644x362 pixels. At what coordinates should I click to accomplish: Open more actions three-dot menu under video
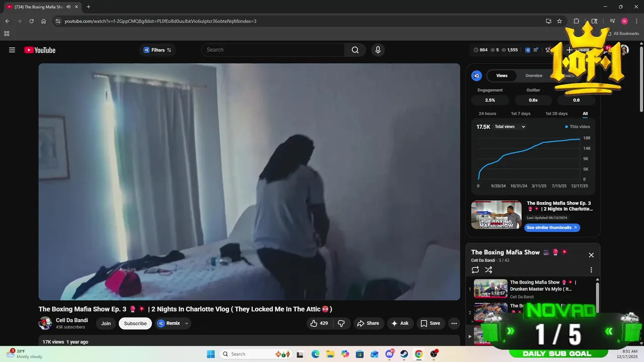tap(454, 323)
